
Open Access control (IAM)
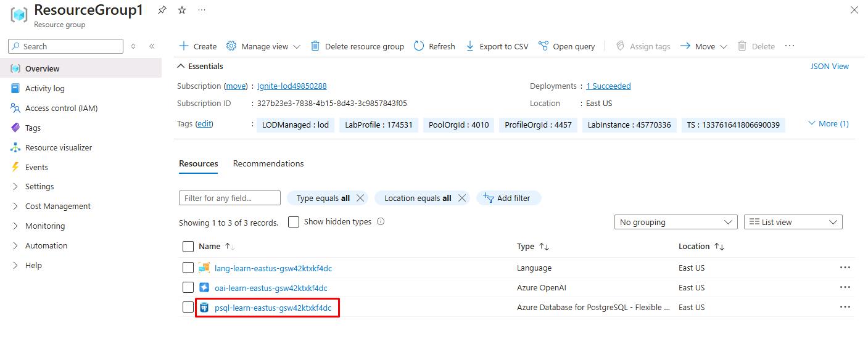coord(61,108)
